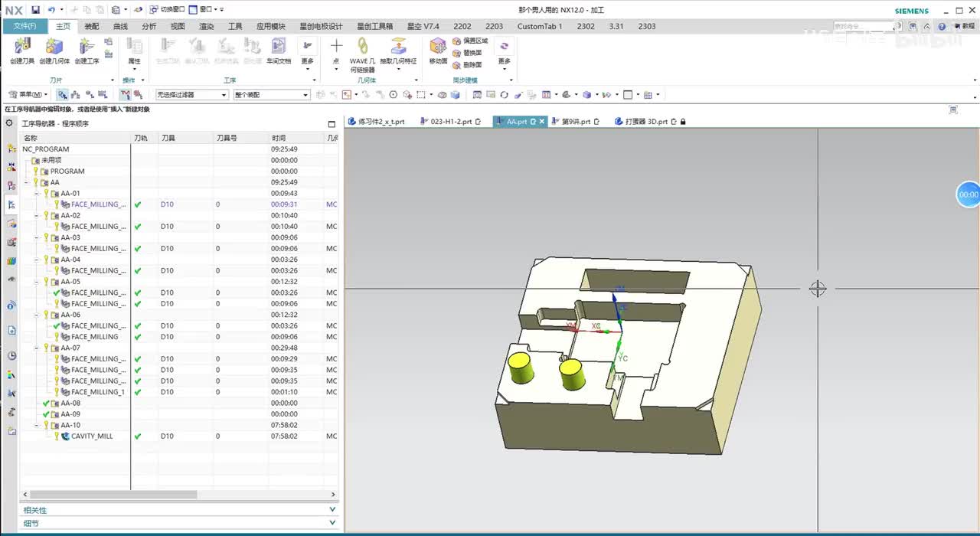Image resolution: width=980 pixels, height=536 pixels.
Task: Toggle the AA-09 status check mark
Action: point(46,414)
